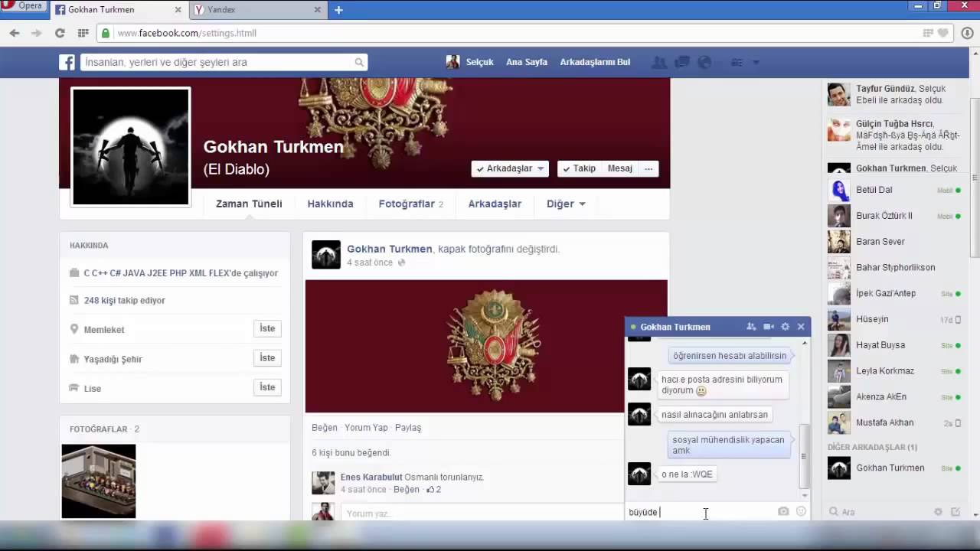Image resolution: width=980 pixels, height=551 pixels.
Task: Select the Gokhan Turkmen browser tab
Action: point(119,10)
